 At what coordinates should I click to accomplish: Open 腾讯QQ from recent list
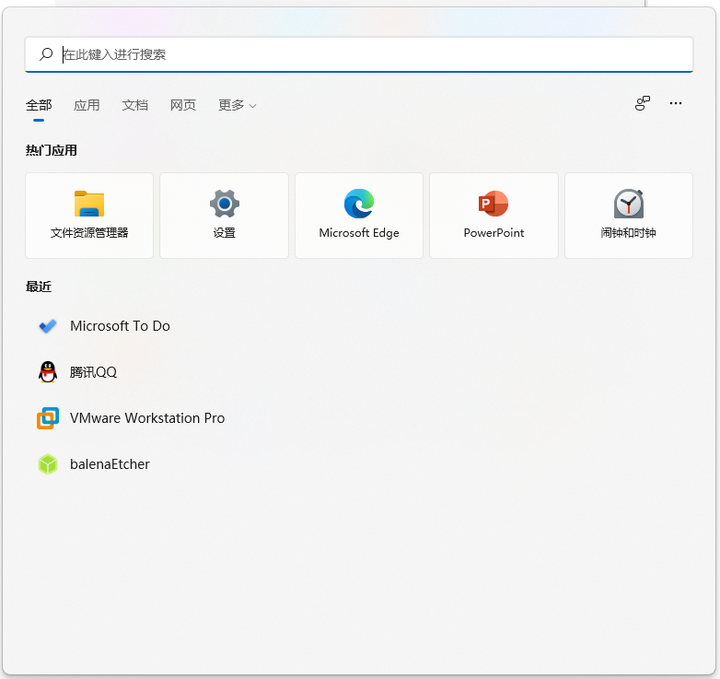click(x=93, y=372)
